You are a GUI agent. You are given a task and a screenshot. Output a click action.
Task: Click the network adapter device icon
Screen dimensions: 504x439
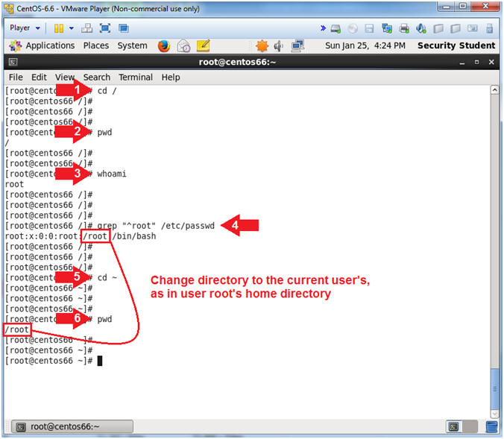pyautogui.click(x=387, y=28)
